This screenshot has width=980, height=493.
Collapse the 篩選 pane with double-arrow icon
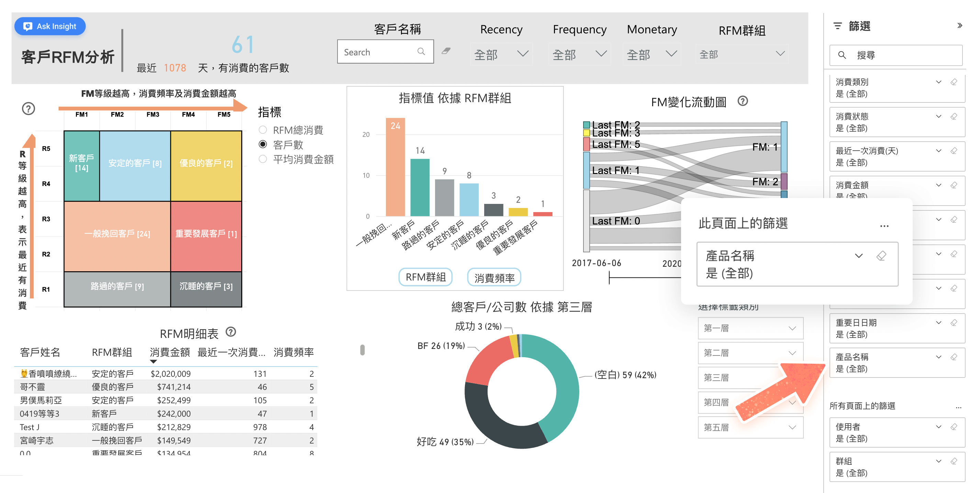coord(959,25)
